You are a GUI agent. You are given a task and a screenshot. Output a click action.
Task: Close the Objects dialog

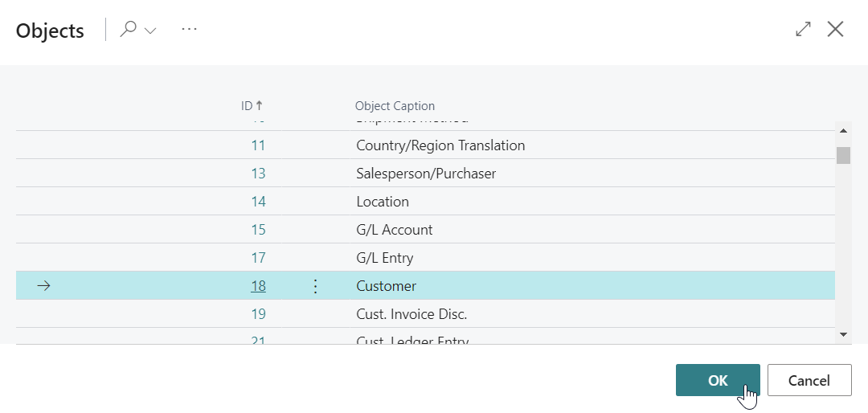[836, 30]
